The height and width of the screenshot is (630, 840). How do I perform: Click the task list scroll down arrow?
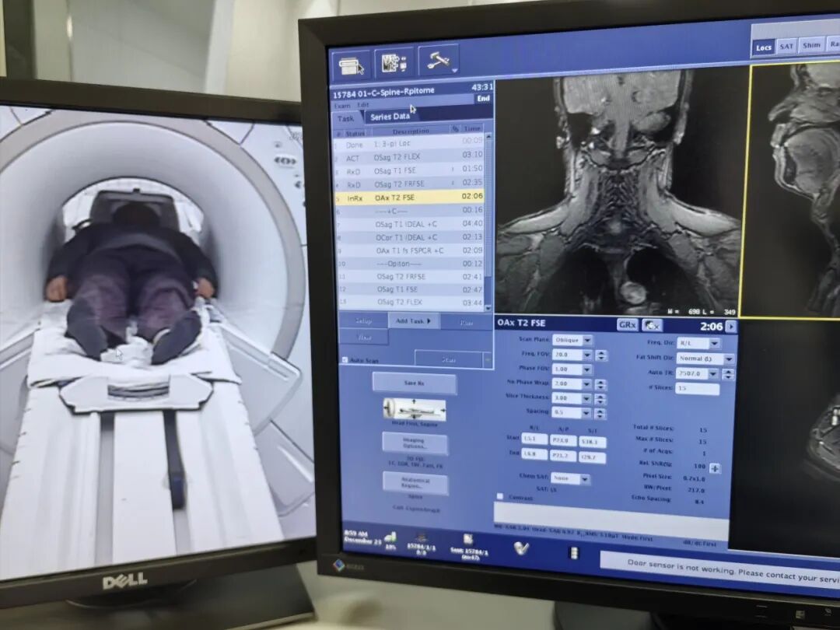(x=488, y=308)
